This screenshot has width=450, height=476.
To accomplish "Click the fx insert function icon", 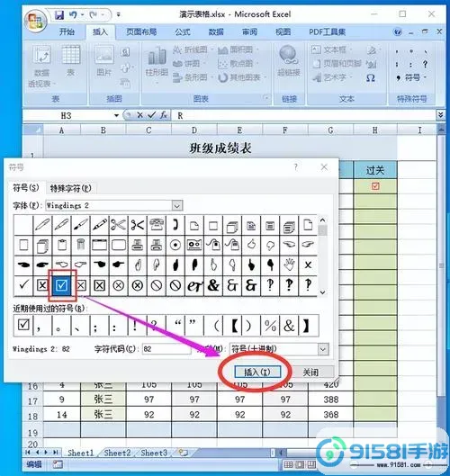I will coord(164,115).
